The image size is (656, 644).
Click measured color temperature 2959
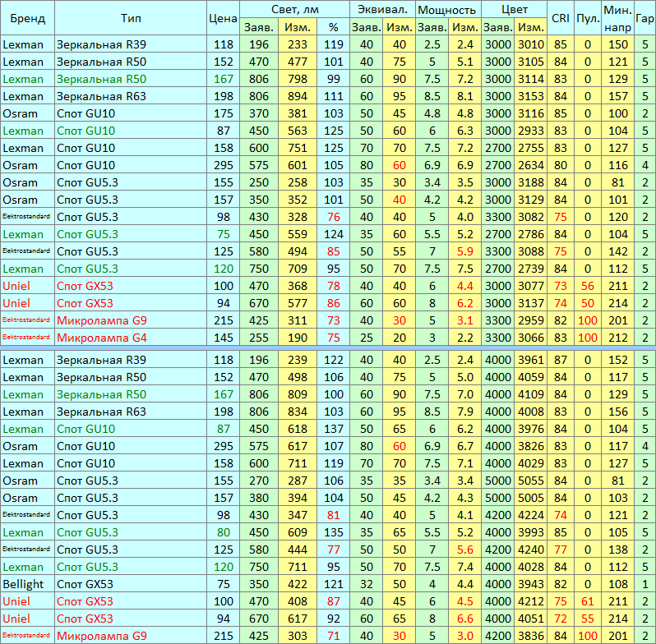(x=530, y=320)
